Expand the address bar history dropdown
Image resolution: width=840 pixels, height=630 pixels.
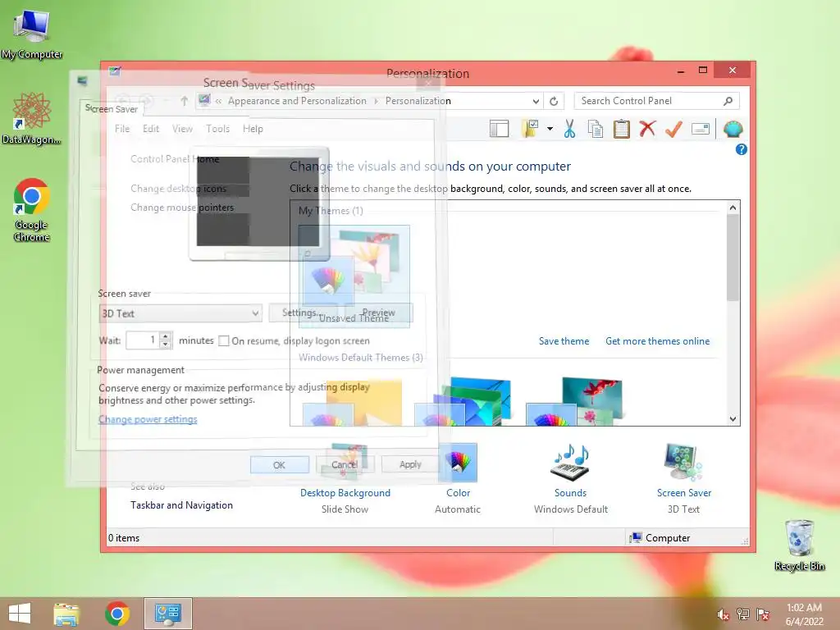(x=535, y=101)
